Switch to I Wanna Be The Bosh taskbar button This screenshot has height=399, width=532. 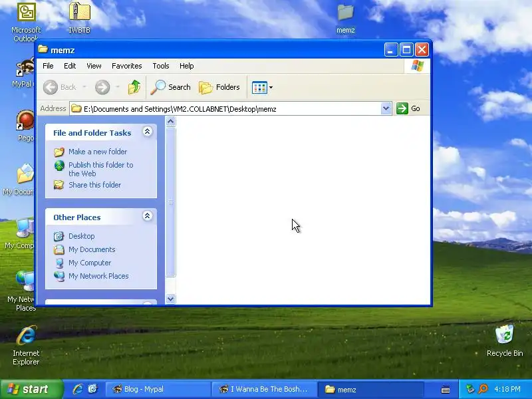[x=264, y=389]
